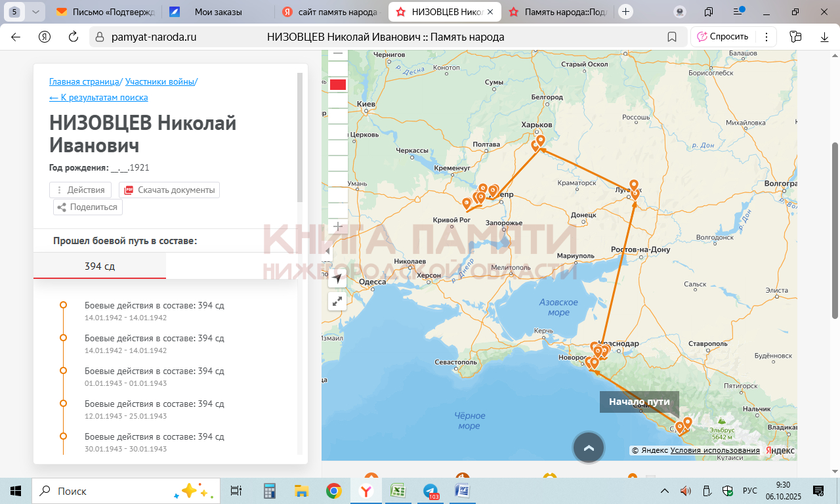The height and width of the screenshot is (504, 840).
Task: Open browser downloads arrow icon
Action: (825, 37)
